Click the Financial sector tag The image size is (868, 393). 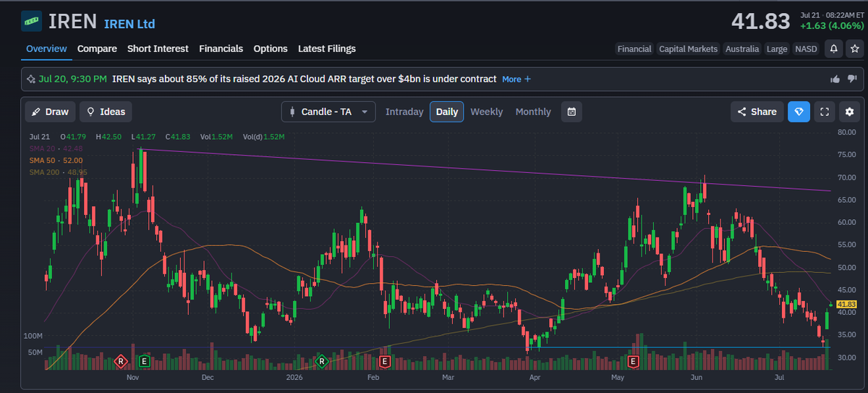[634, 48]
